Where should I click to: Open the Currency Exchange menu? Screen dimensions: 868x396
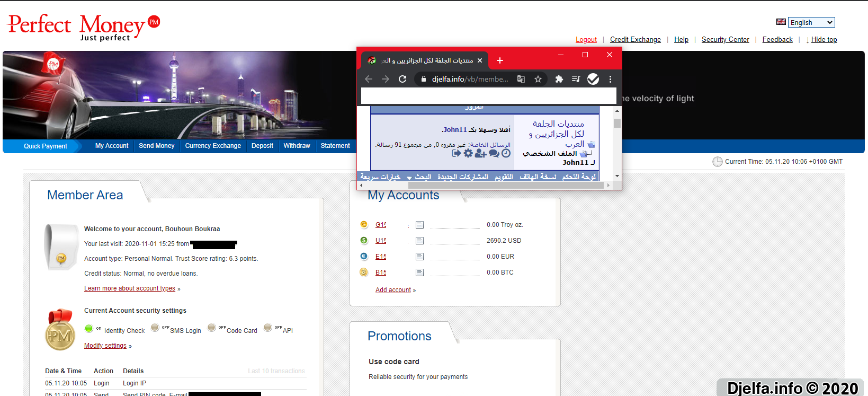pyautogui.click(x=213, y=146)
